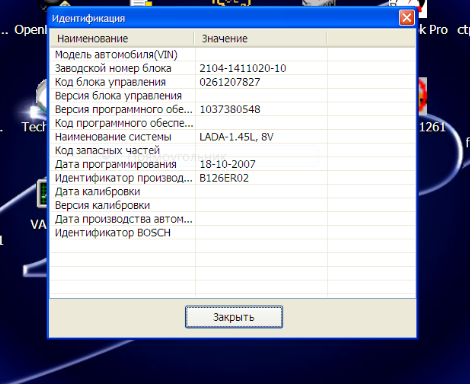
Task: Close the Идентификация dialog with X
Action: click(x=407, y=18)
